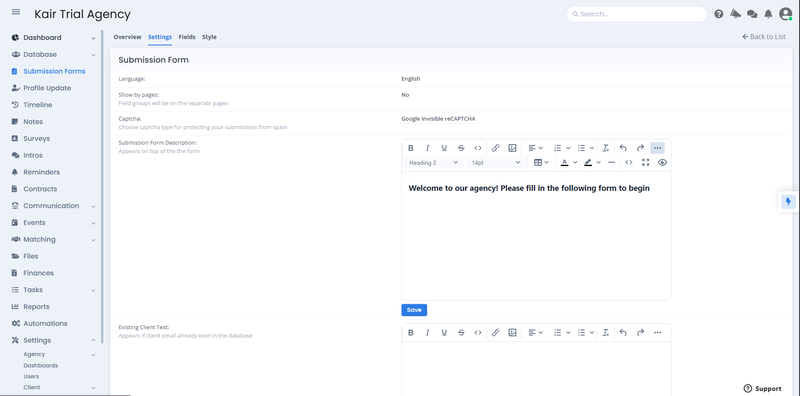Open table insert dropdown
Screen dimensions: 800x396
tap(541, 162)
